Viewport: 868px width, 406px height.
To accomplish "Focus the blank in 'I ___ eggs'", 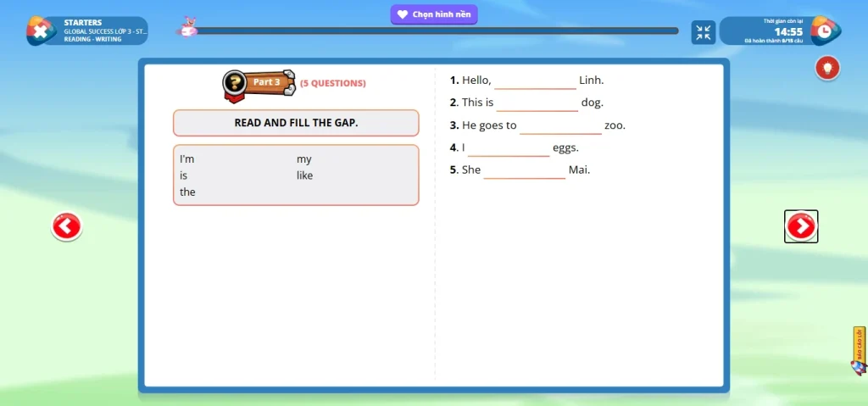I will pyautogui.click(x=509, y=147).
